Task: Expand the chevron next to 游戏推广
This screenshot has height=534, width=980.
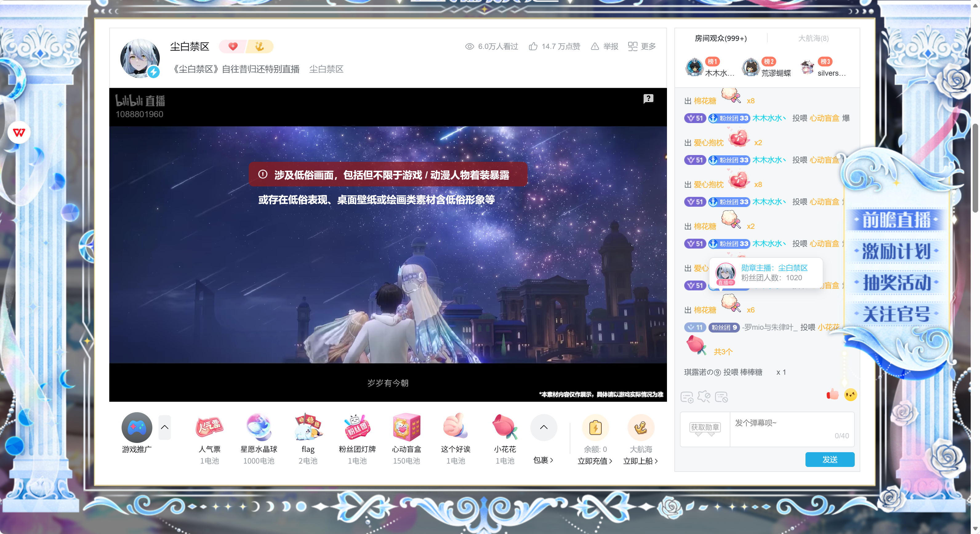Action: tap(164, 427)
